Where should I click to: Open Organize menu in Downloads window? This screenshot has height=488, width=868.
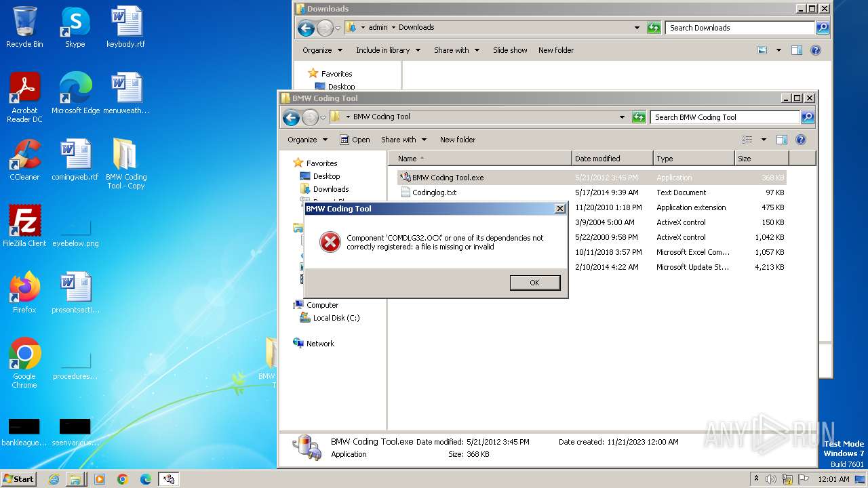pos(322,50)
